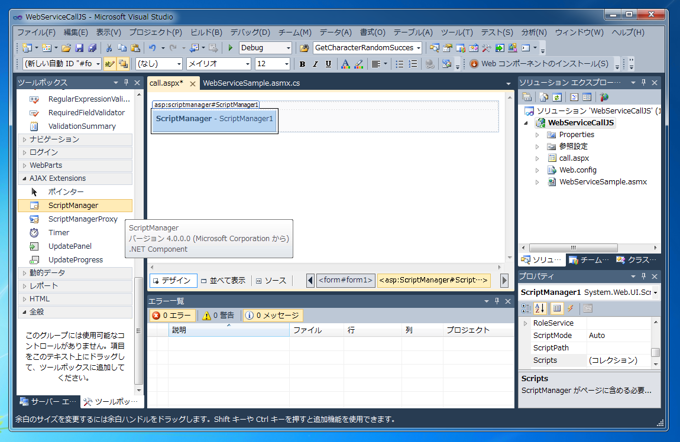Select ScriptManager in the toolbox
Image resolution: width=680 pixels, height=442 pixels.
tap(75, 206)
